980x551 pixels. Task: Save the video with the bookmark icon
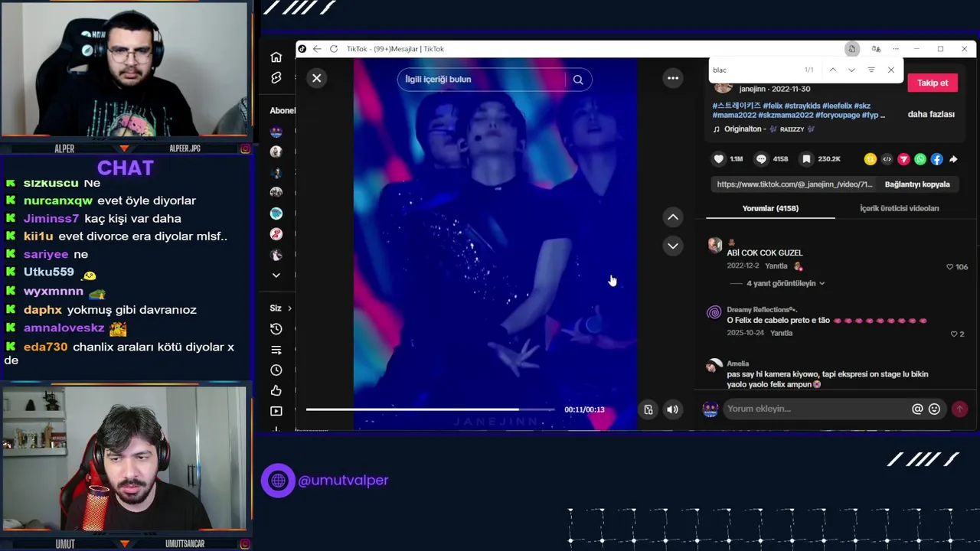[x=806, y=159]
